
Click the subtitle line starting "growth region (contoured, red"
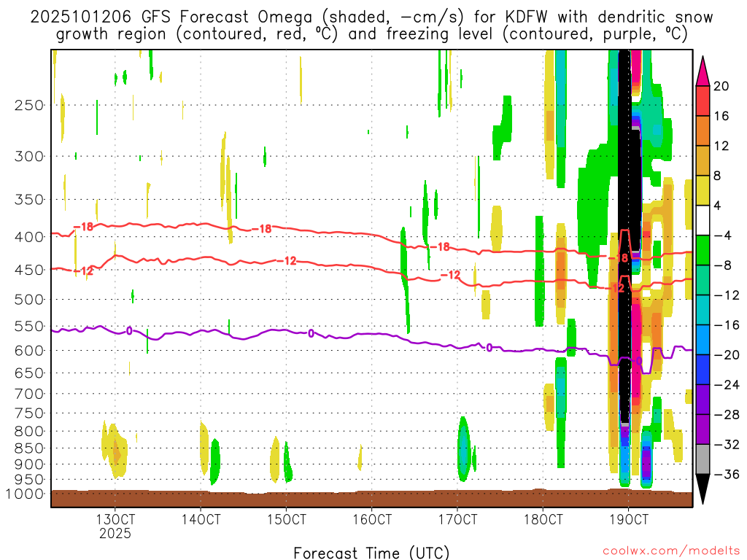point(371,34)
